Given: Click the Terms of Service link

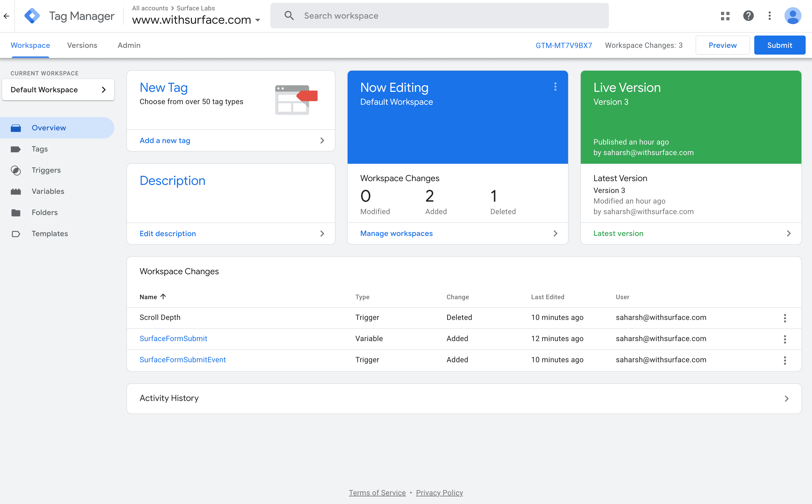Looking at the screenshot, I should point(377,493).
